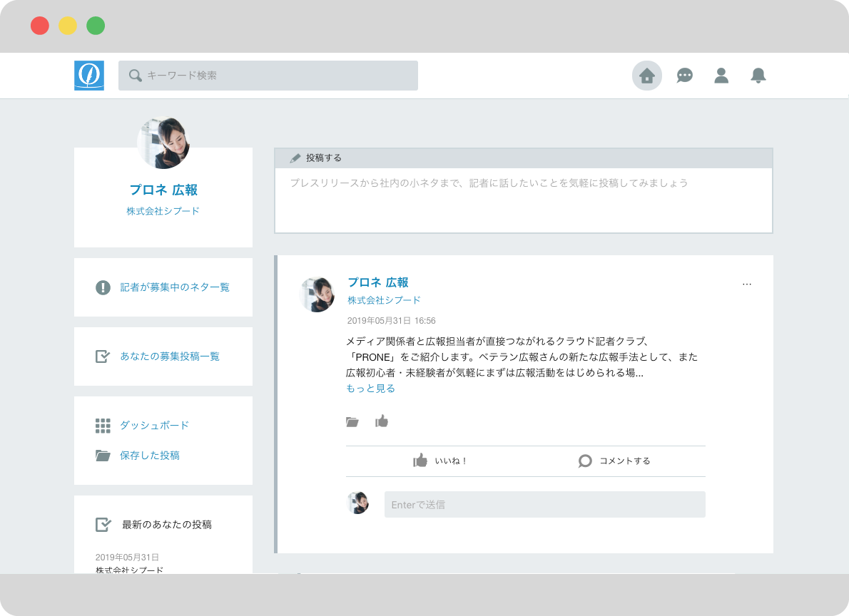849x616 pixels.
Task: Focus the Enterで送信 comment field
Action: point(544,505)
